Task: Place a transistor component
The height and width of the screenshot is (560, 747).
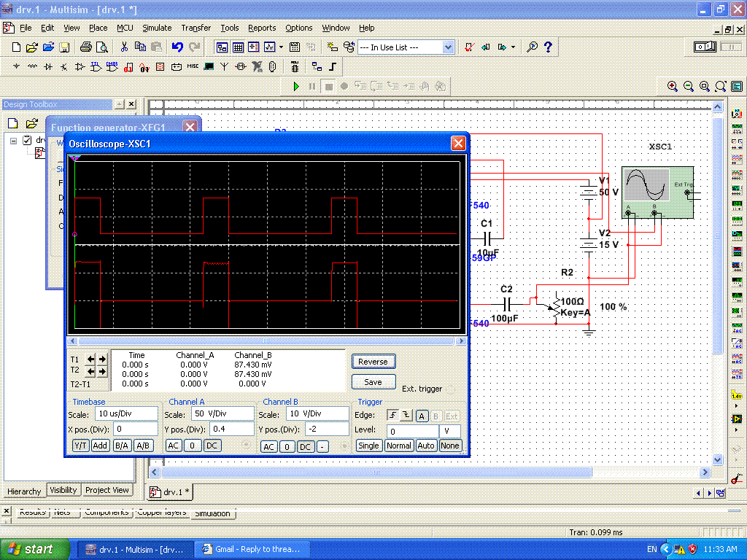Action: [64, 66]
